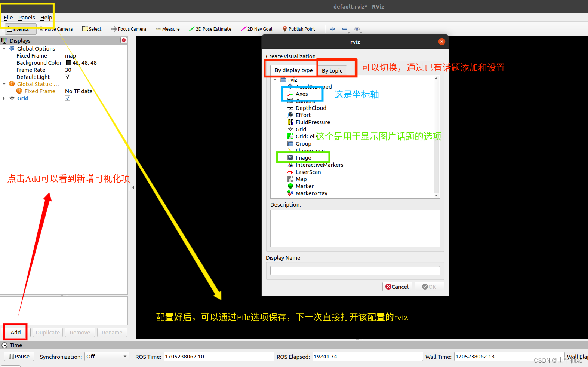This screenshot has height=367, width=588.
Task: Switch to By display type tab
Action: (x=293, y=70)
